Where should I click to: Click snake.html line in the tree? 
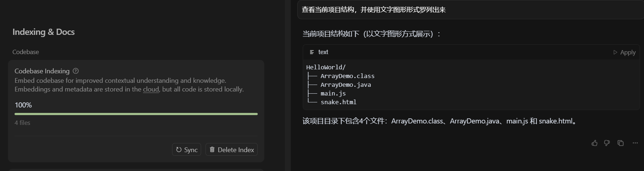click(x=338, y=102)
